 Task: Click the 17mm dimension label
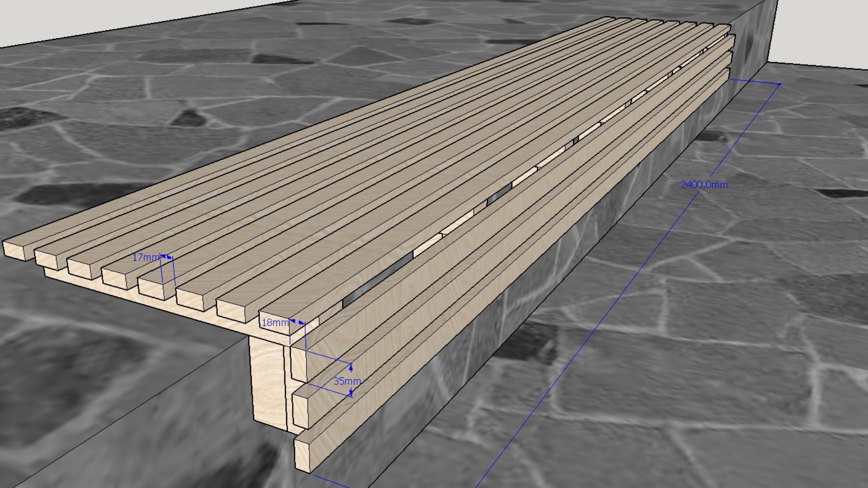(146, 258)
